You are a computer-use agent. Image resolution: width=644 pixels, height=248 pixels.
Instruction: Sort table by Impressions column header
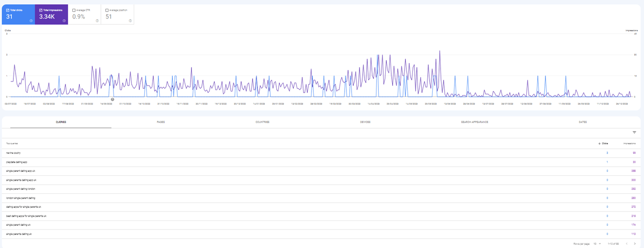(630, 143)
